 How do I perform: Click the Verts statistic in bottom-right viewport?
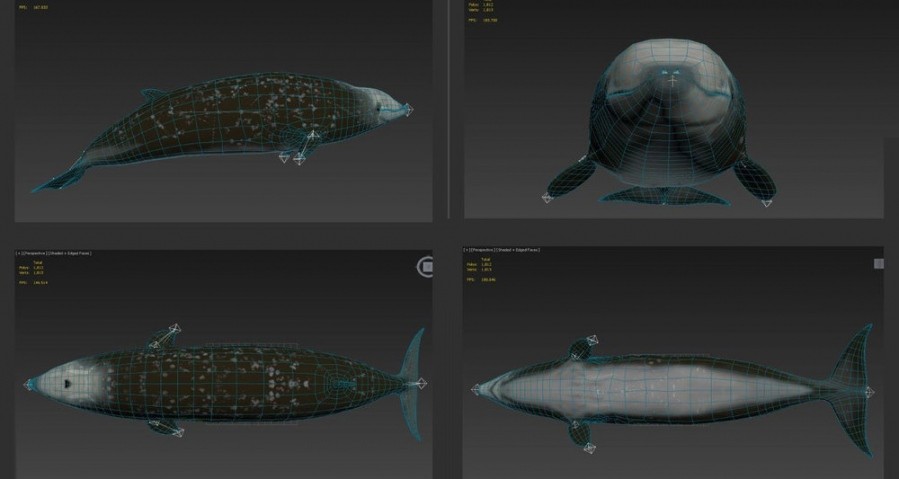point(480,270)
